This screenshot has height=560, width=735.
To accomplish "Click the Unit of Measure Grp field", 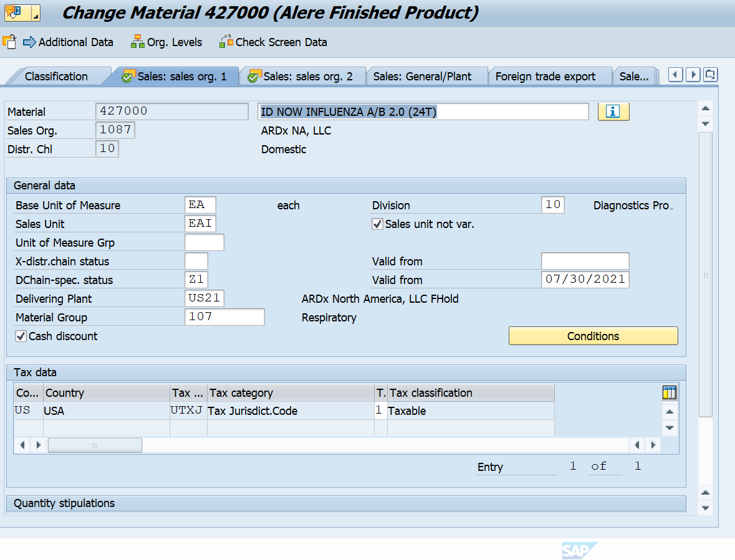I will [204, 242].
